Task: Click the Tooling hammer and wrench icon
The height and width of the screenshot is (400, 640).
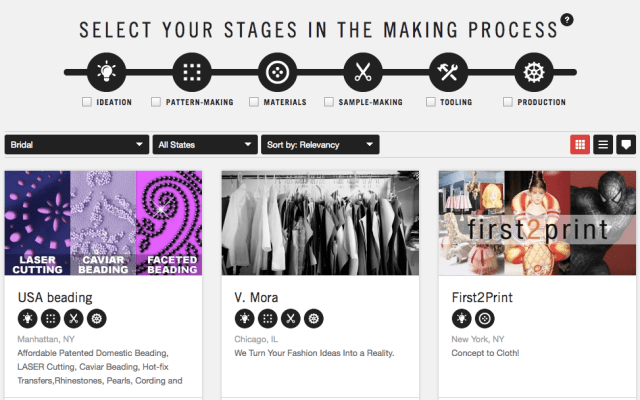Action: click(x=447, y=73)
